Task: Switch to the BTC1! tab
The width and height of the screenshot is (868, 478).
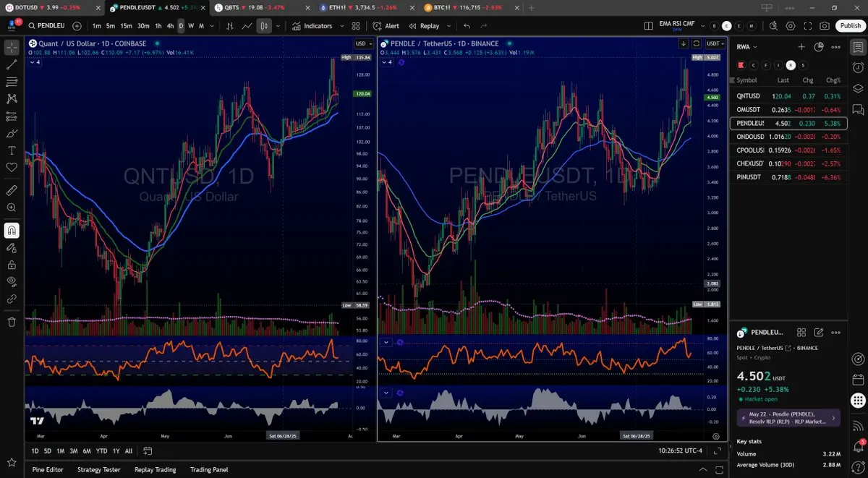Action: click(473, 7)
